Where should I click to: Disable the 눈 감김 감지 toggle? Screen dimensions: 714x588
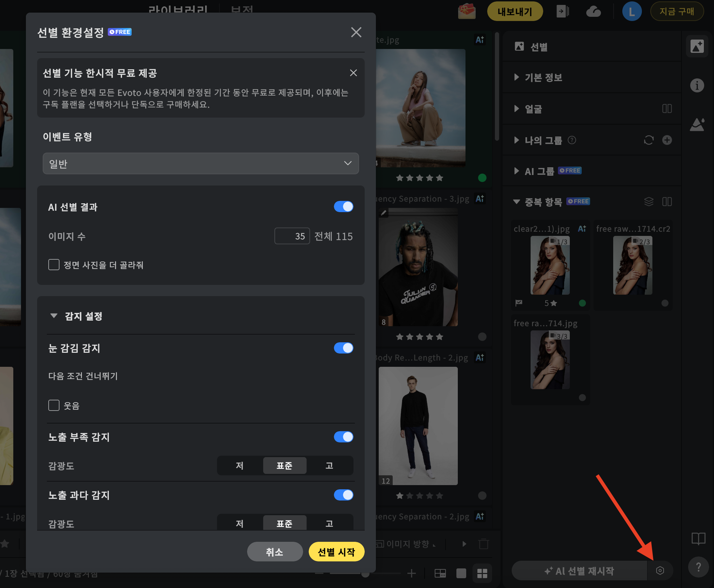tap(343, 348)
